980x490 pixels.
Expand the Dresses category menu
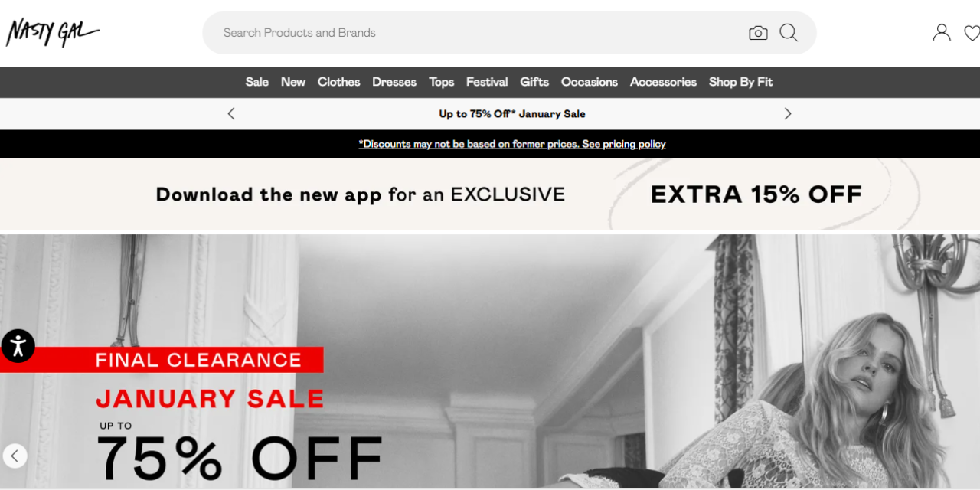coord(394,82)
